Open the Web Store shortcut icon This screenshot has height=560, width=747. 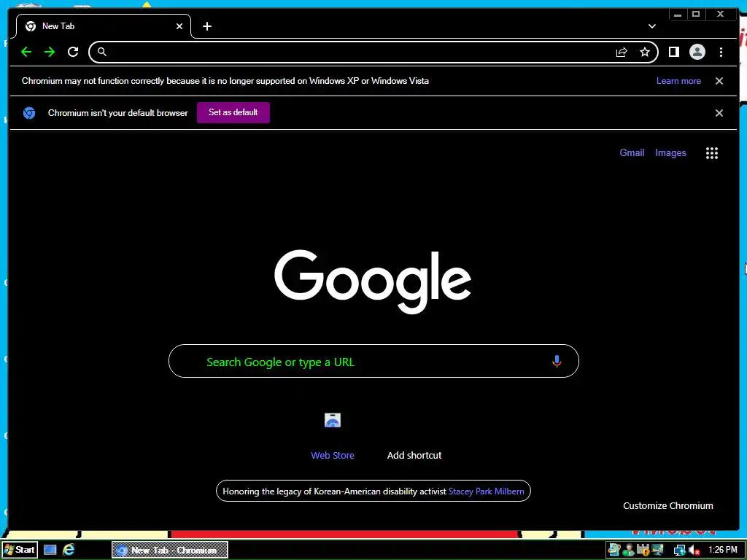[x=333, y=420]
